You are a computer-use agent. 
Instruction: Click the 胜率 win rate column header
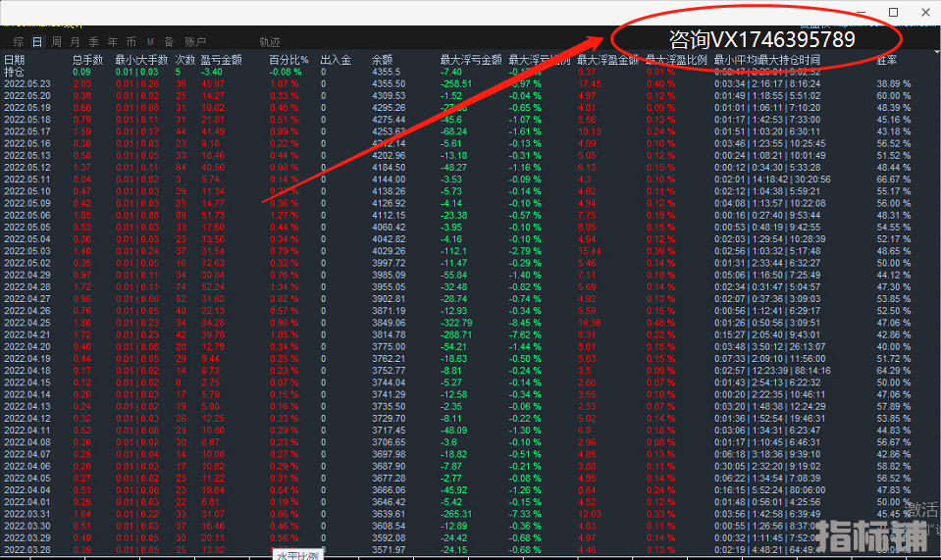click(886, 60)
